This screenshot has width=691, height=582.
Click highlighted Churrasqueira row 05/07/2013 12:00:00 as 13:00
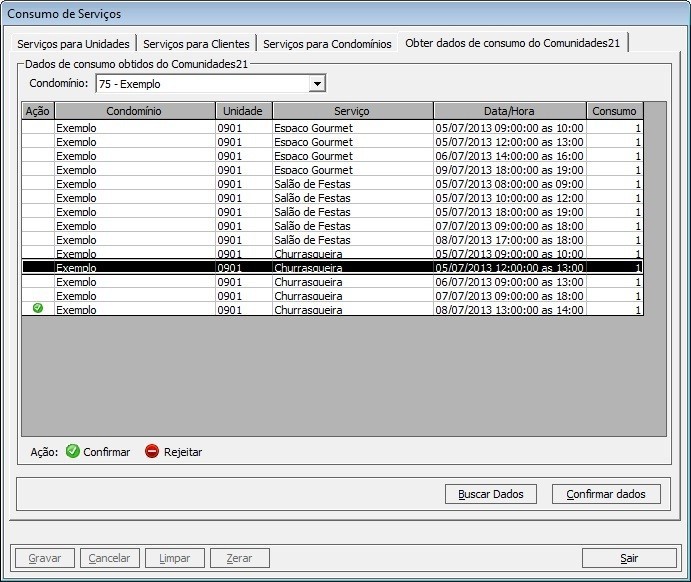[x=332, y=267]
